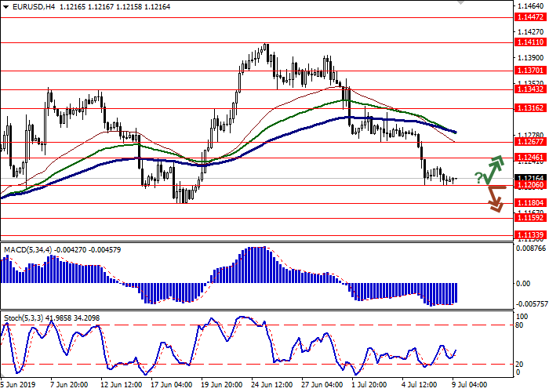Click the 1.13701 price level tag

tap(529, 70)
